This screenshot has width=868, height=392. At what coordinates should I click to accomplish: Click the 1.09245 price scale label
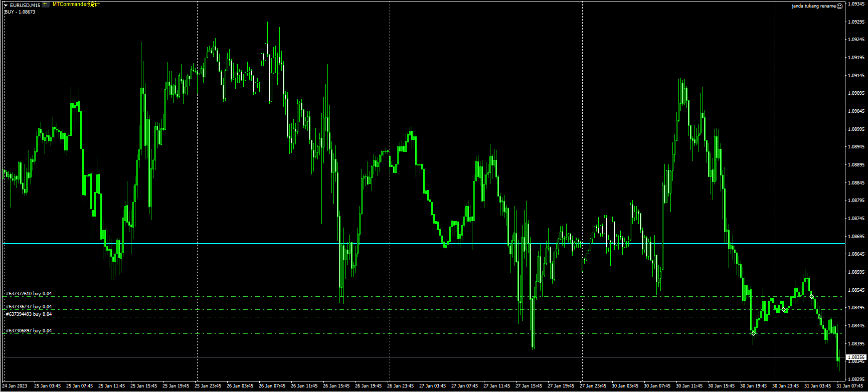tap(856, 40)
